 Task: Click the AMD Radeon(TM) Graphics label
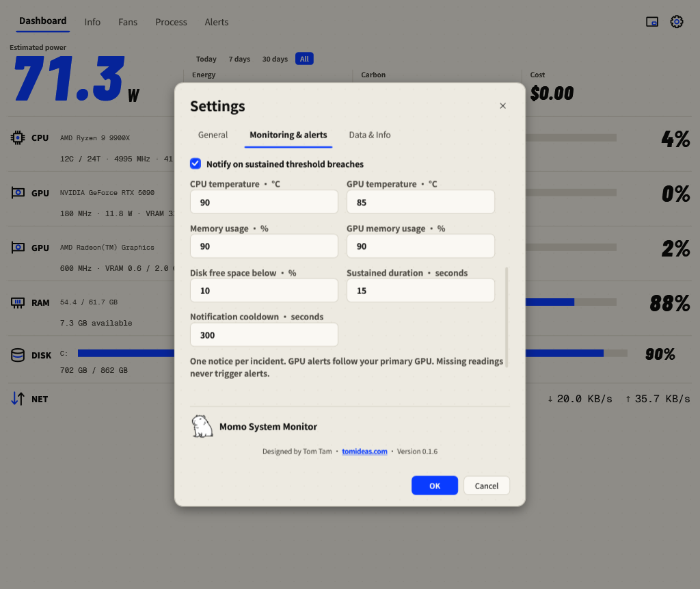click(107, 247)
